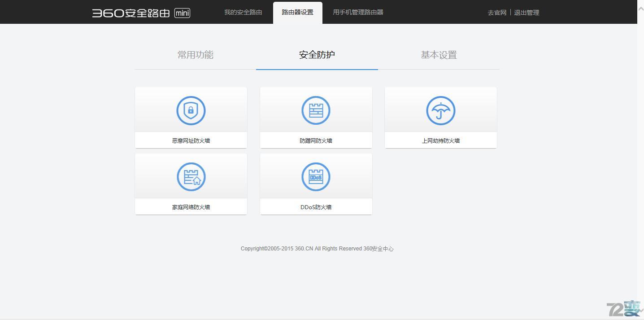The height and width of the screenshot is (320, 644).
Task: Open the 恶意网址防火墙 shield icon
Action: [x=191, y=110]
